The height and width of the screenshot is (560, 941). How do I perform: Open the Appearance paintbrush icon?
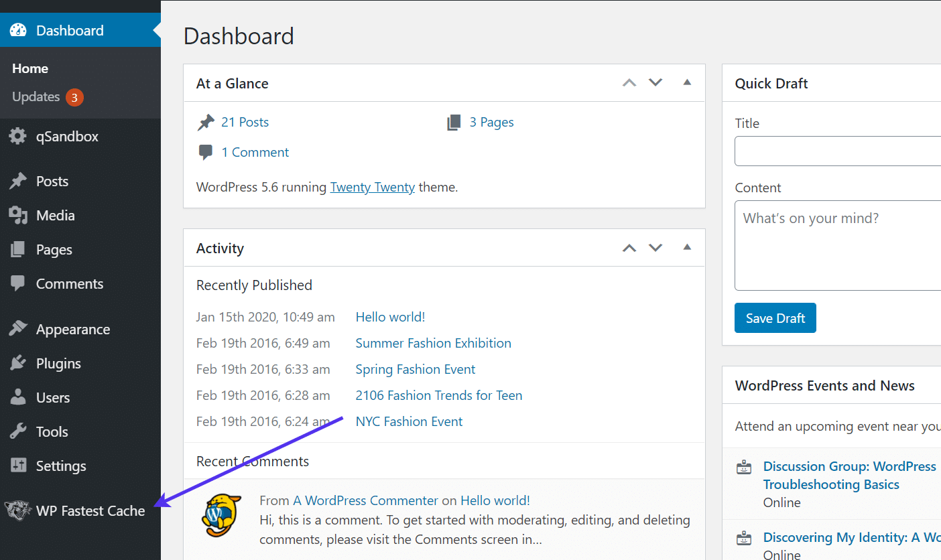(17, 329)
